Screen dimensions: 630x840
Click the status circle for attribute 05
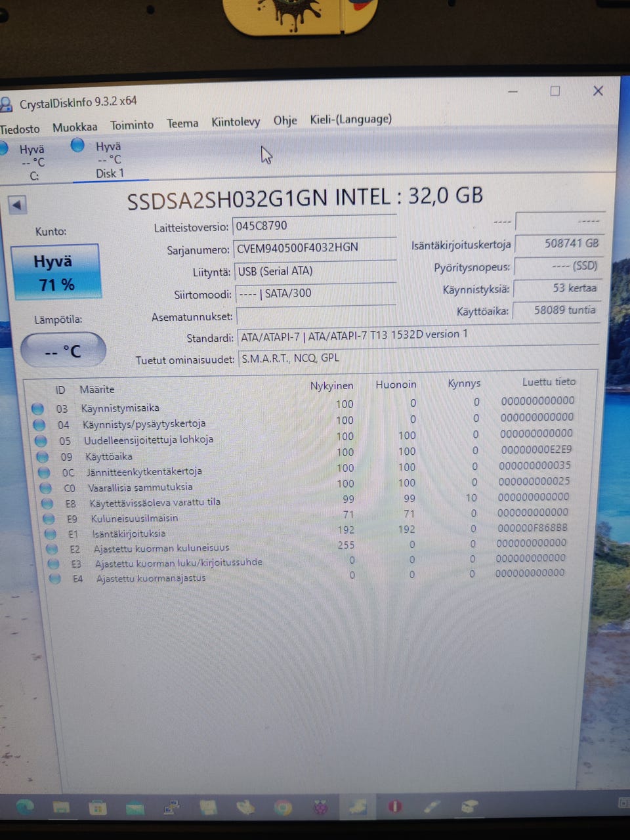[x=41, y=441]
